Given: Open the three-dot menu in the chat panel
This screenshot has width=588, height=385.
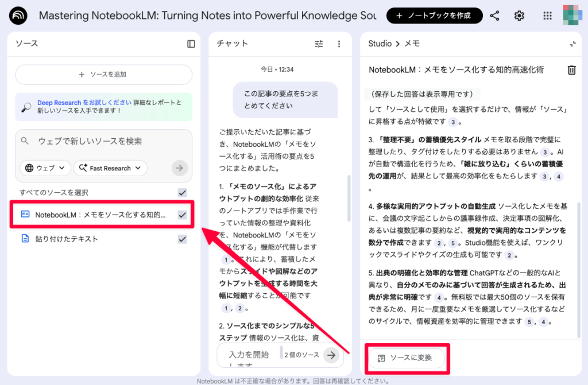Looking at the screenshot, I should point(339,44).
